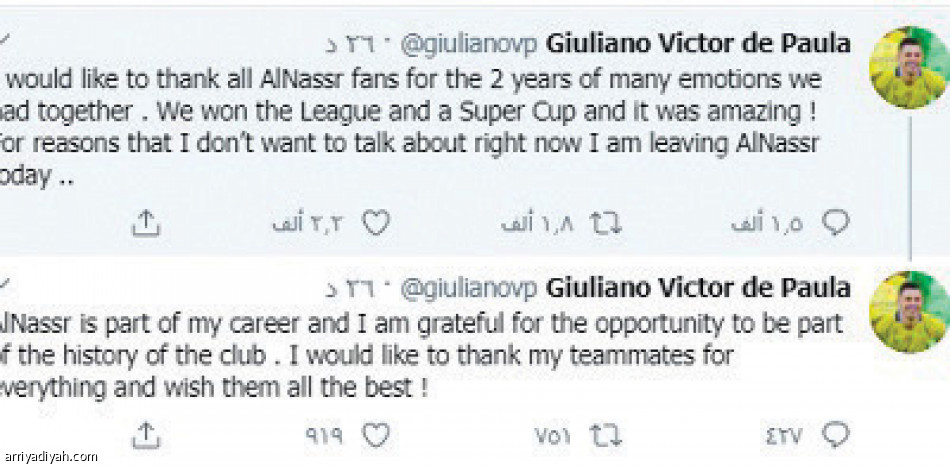Expand the more-options chevron on the first tweet

pyautogui.click(x=6, y=40)
